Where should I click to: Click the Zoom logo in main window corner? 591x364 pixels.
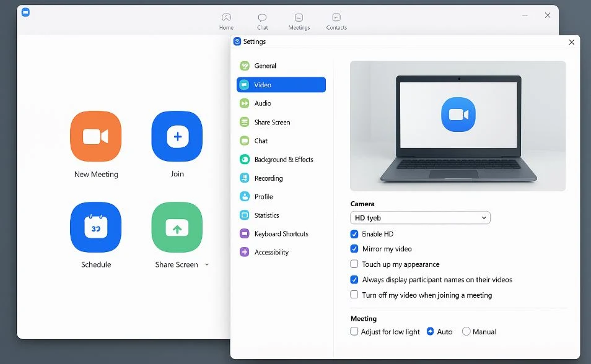[25, 12]
